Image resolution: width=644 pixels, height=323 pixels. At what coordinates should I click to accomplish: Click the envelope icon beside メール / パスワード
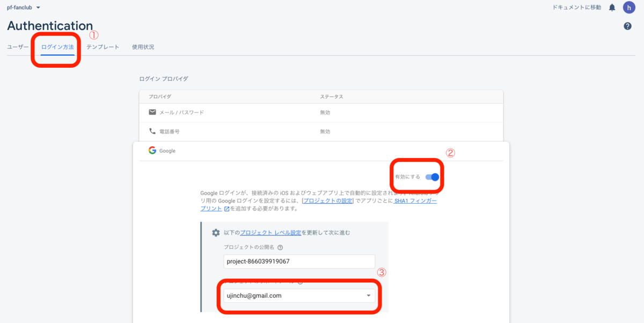pos(152,112)
